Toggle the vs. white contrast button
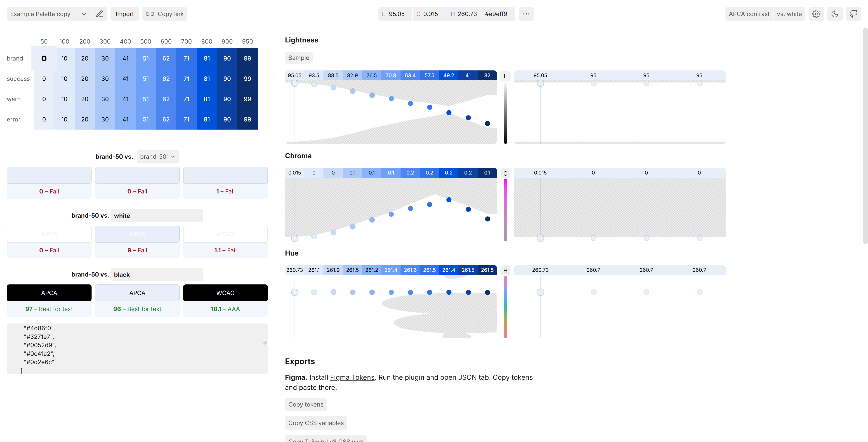Viewport: 868px width, 442px height. pos(789,14)
